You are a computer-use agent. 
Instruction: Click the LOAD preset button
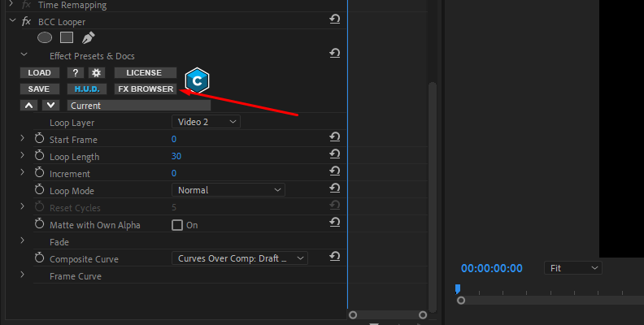coord(40,72)
